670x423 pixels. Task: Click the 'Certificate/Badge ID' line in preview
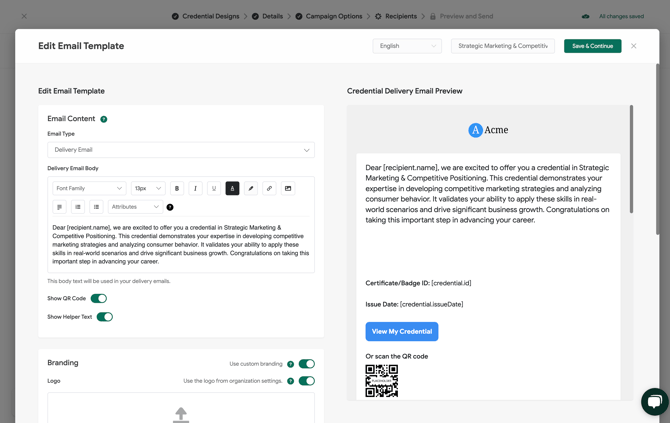[x=418, y=283]
